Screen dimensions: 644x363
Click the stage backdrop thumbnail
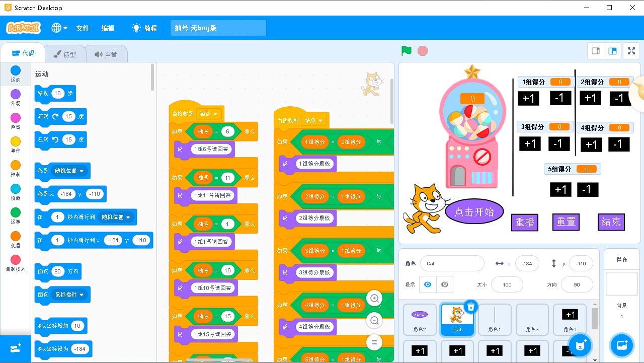click(622, 284)
